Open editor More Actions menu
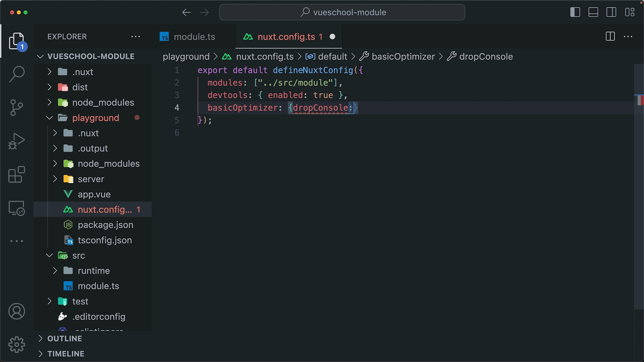 point(628,37)
